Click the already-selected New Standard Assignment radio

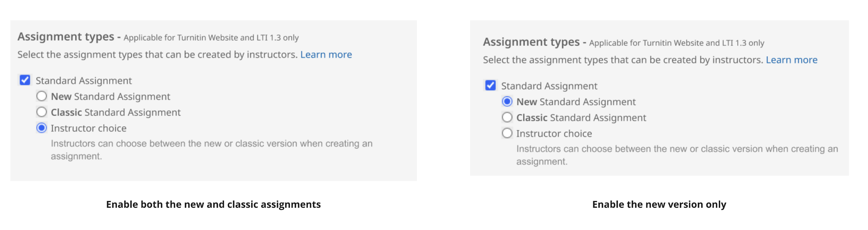507,101
